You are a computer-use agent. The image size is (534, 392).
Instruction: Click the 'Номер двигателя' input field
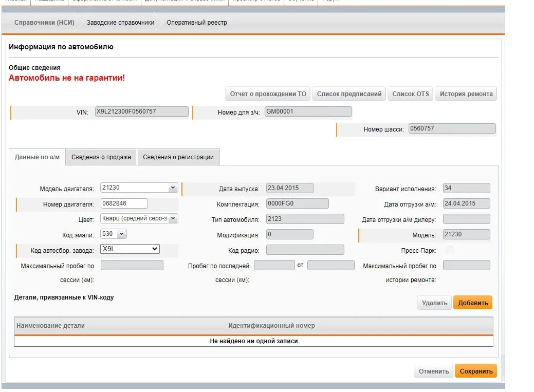124,203
